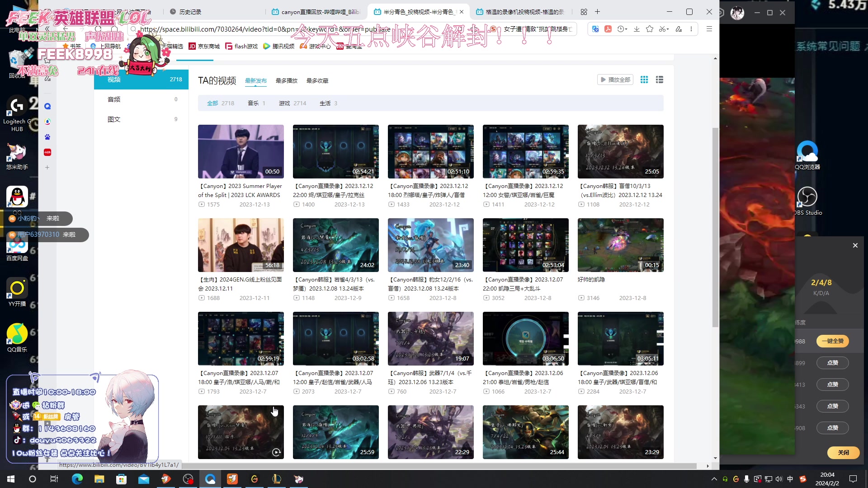Open Logitech G HUB desktop shortcut
This screenshot has height=488, width=868.
click(17, 113)
